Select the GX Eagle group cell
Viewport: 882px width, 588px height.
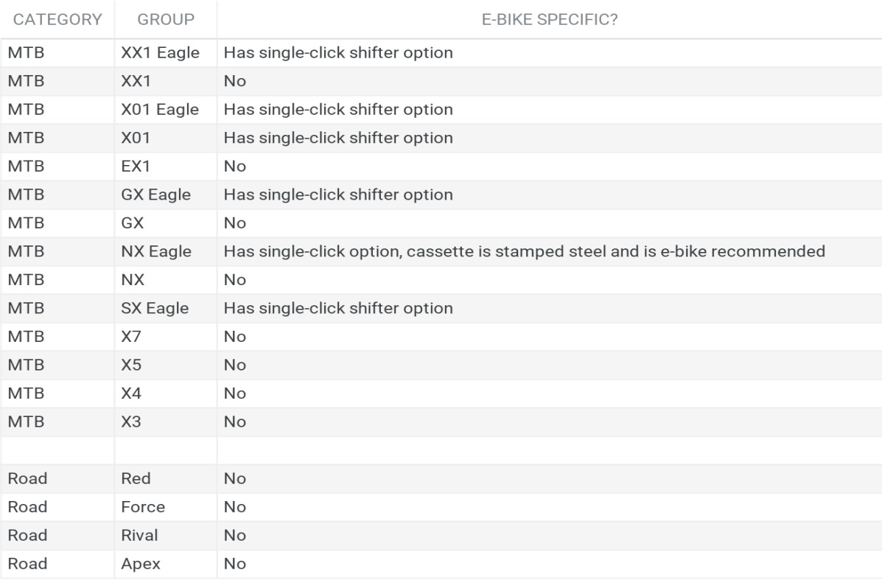pos(166,195)
